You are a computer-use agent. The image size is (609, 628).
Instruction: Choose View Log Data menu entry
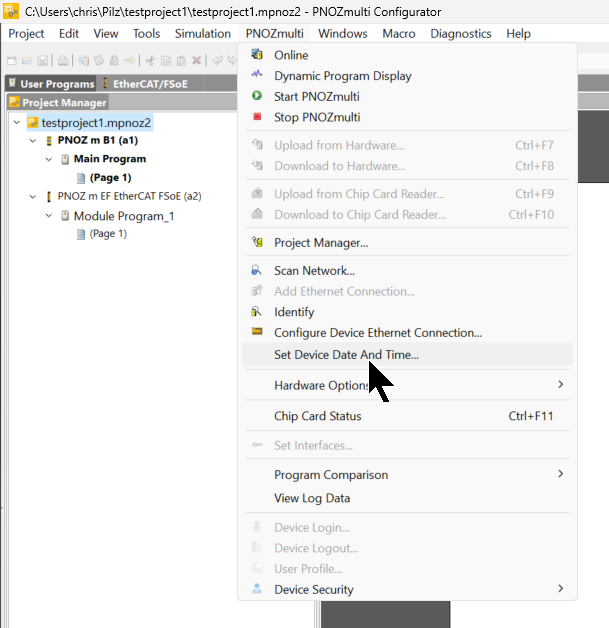(x=408, y=498)
